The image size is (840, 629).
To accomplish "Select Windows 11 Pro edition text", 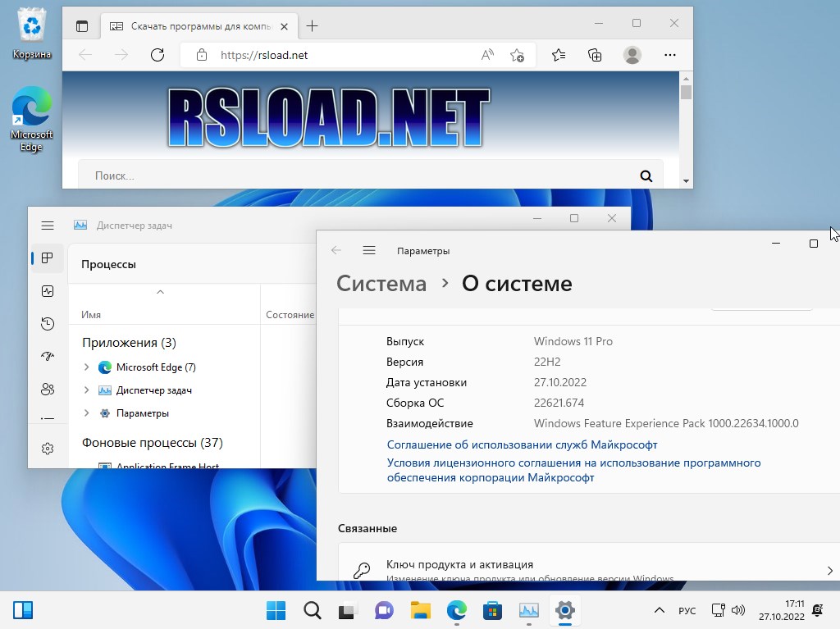I will (573, 341).
